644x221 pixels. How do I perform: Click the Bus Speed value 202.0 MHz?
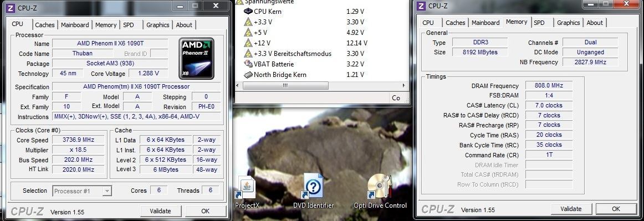tap(78, 160)
